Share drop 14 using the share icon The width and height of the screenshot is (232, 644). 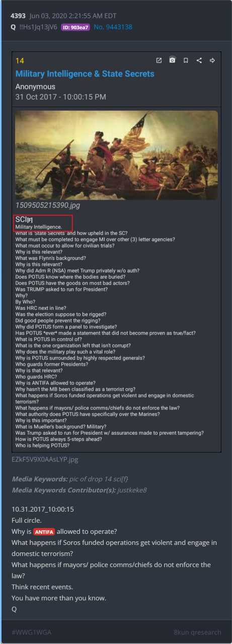199,60
